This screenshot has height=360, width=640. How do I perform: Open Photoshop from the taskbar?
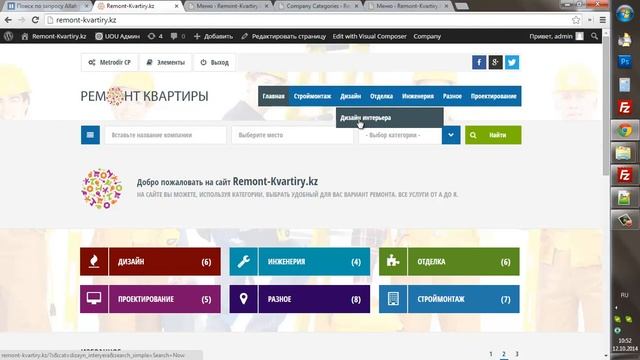coord(624,62)
